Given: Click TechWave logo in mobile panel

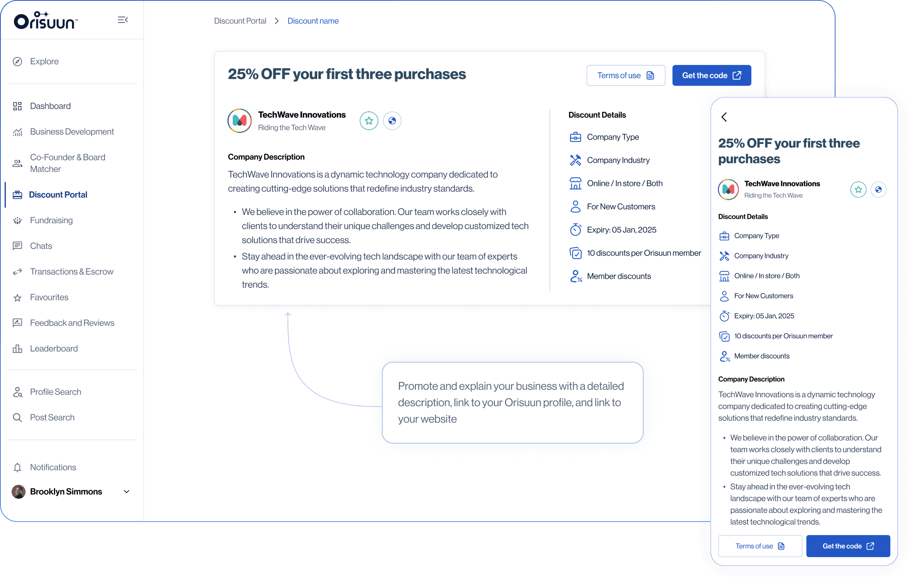Looking at the screenshot, I should tap(728, 190).
